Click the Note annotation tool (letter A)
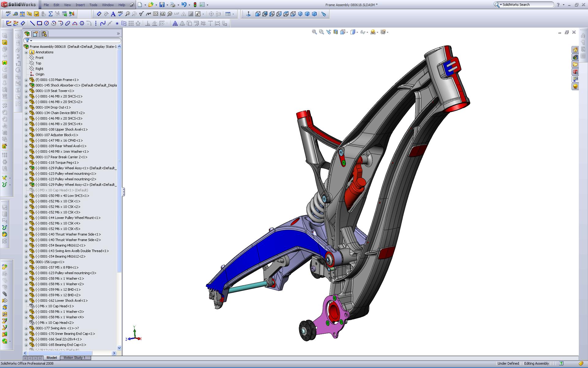Image resolution: width=588 pixels, height=368 pixels. 113,14
